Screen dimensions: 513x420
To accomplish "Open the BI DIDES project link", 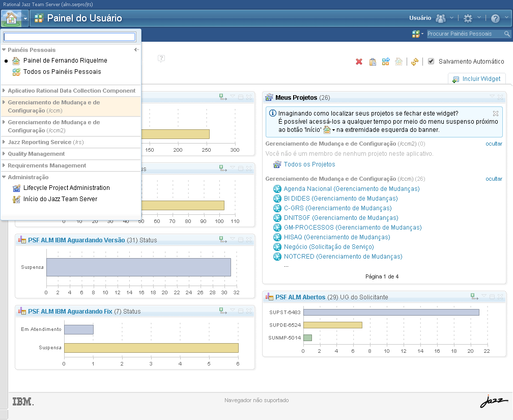I will (x=340, y=199).
